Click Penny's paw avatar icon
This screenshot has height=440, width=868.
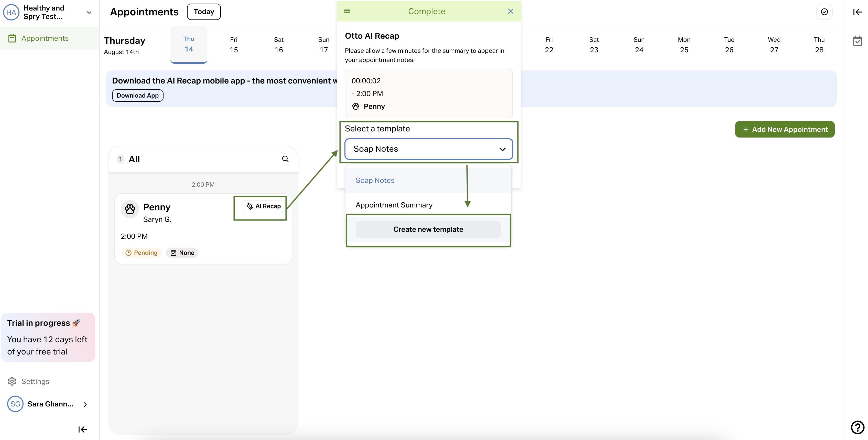point(130,209)
